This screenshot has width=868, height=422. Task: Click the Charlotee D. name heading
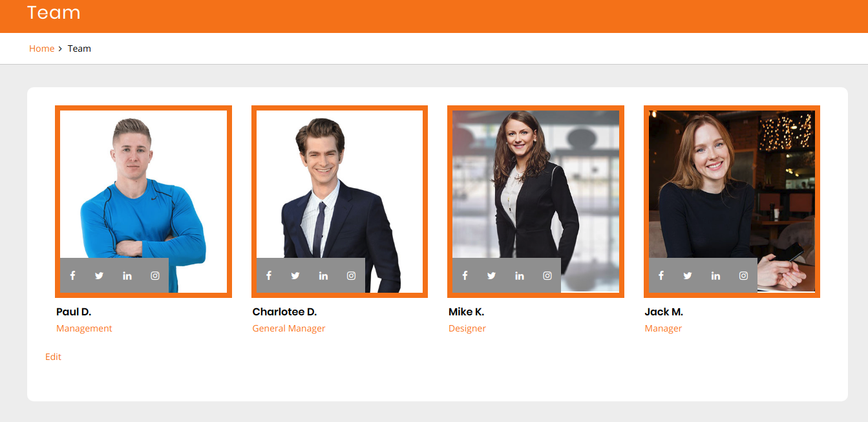click(x=284, y=312)
